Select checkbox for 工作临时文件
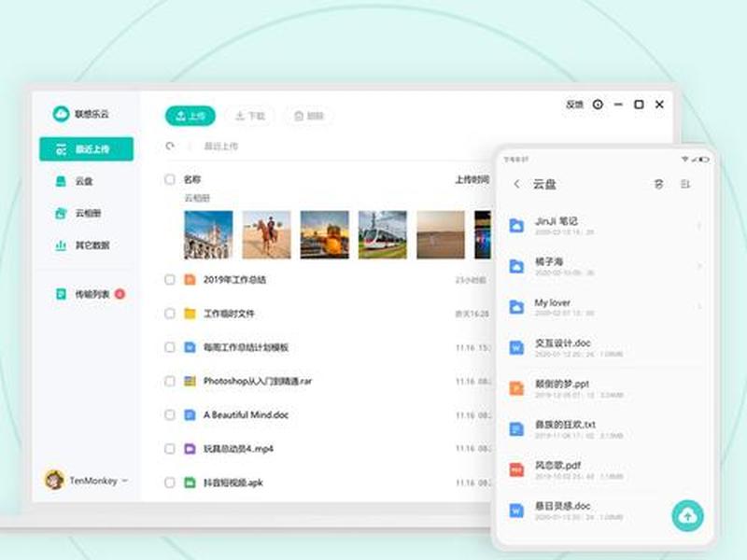 coord(170,314)
